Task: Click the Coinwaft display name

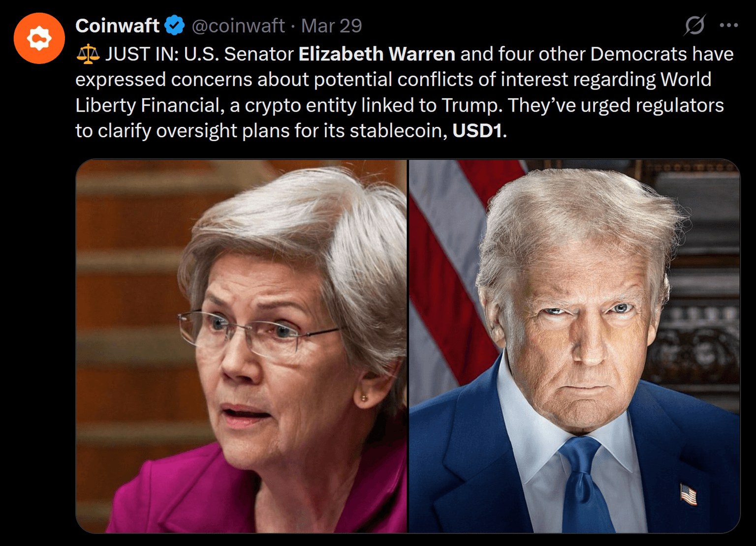Action: click(x=117, y=26)
